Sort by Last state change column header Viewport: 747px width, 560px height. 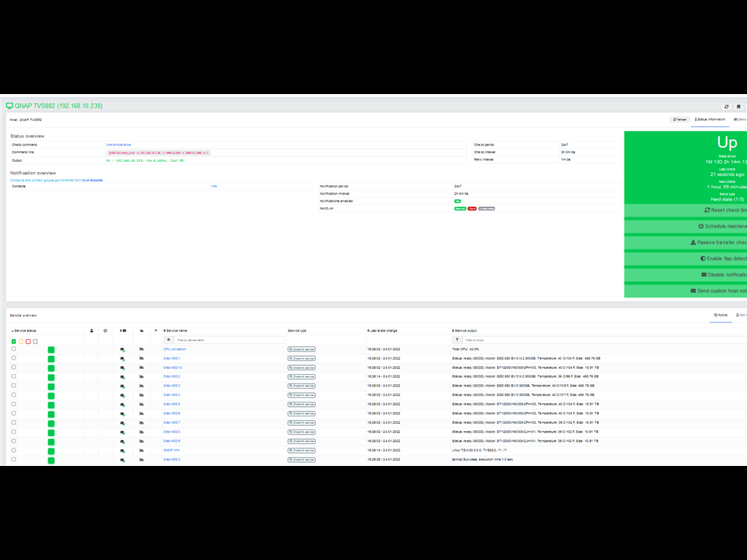pos(382,330)
